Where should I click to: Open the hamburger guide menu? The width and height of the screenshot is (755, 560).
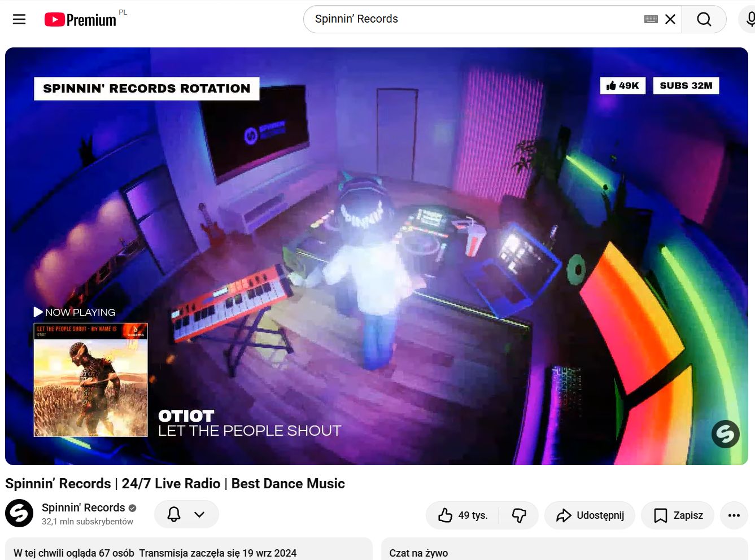pos(19,19)
